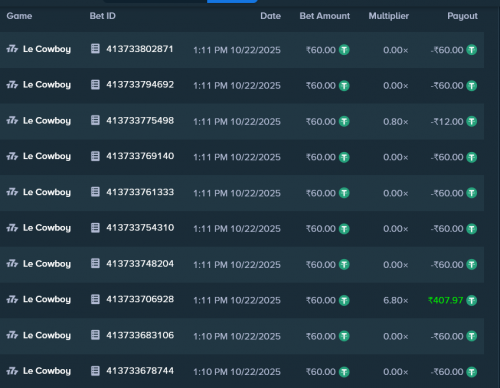Click slot icon beside Le Cowboy, bet 413733748204
This screenshot has height=388, width=500.
click(x=12, y=263)
